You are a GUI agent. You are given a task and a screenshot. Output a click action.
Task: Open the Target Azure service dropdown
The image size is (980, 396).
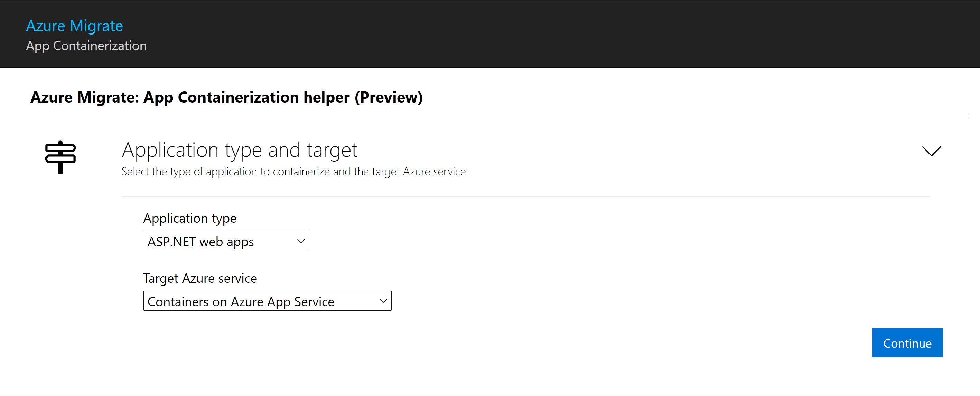click(x=268, y=301)
